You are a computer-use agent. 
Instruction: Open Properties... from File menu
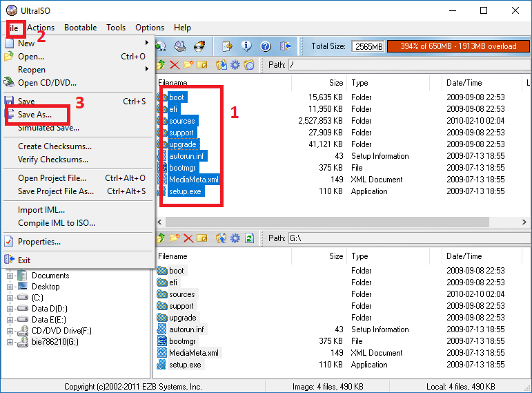click(x=78, y=242)
